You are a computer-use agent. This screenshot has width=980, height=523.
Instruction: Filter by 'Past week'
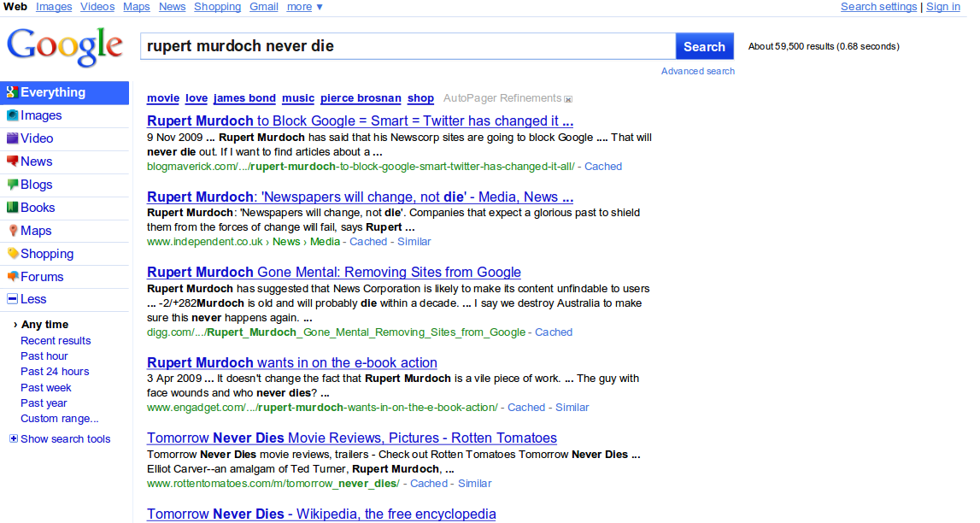[x=45, y=387]
